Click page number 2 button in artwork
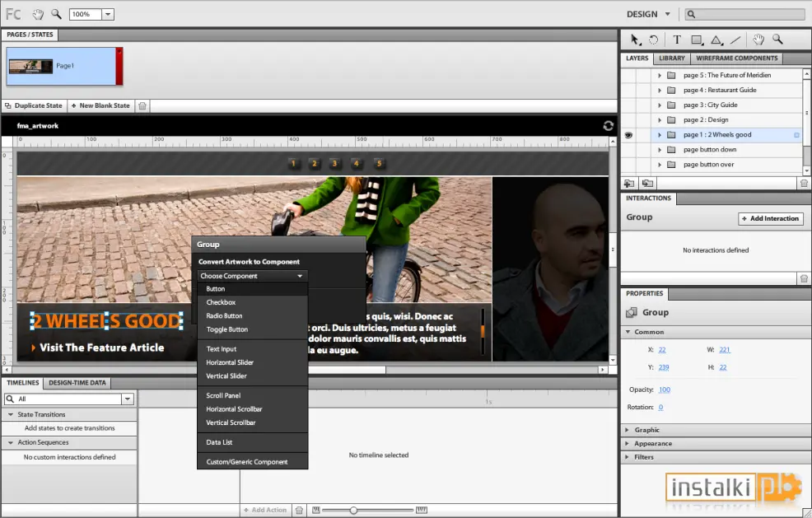 pyautogui.click(x=314, y=164)
